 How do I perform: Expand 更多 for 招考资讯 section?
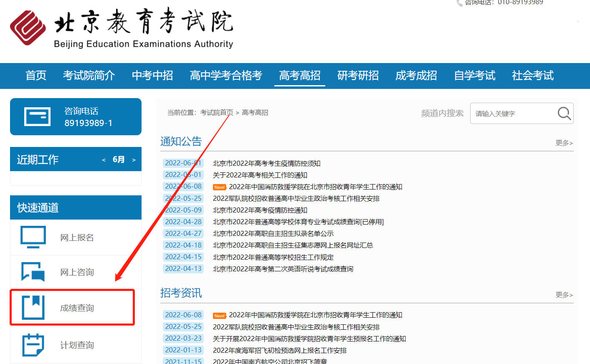click(x=564, y=295)
